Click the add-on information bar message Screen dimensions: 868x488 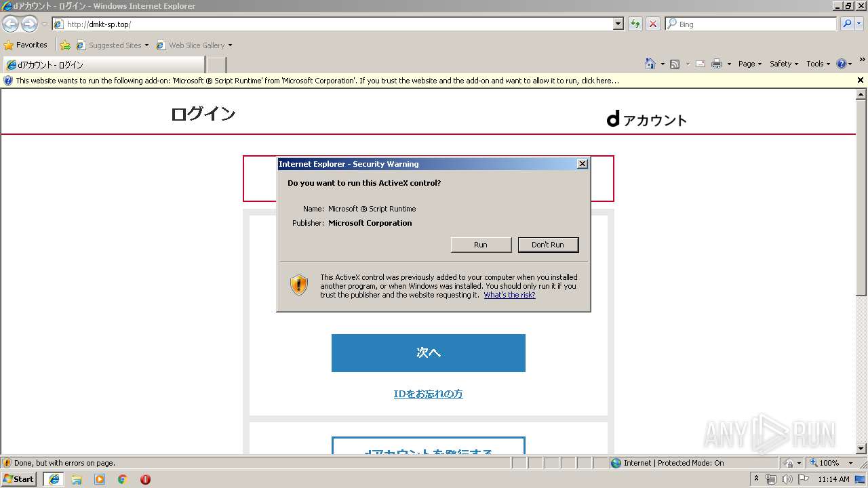pyautogui.click(x=317, y=81)
